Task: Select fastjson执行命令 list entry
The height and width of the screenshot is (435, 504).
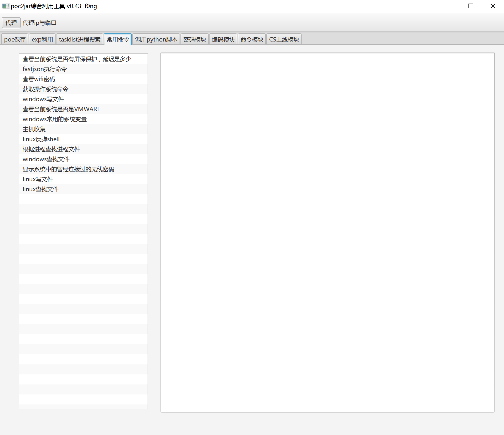Action: 45,69
